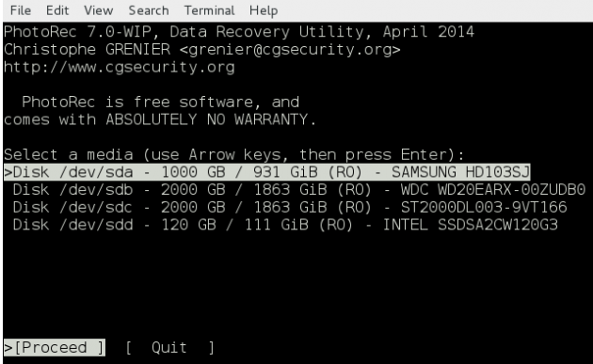The width and height of the screenshot is (593, 364).
Task: Open the Help menu
Action: [x=264, y=10]
